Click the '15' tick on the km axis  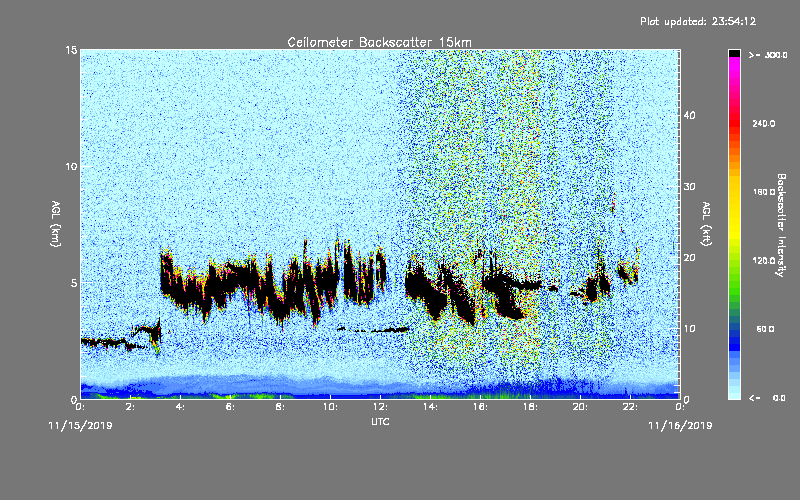[x=71, y=50]
